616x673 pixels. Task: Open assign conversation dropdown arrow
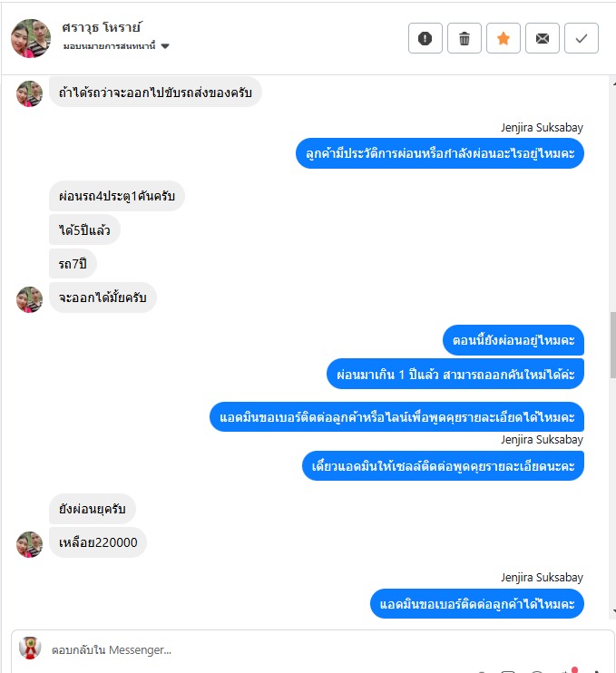(x=165, y=46)
